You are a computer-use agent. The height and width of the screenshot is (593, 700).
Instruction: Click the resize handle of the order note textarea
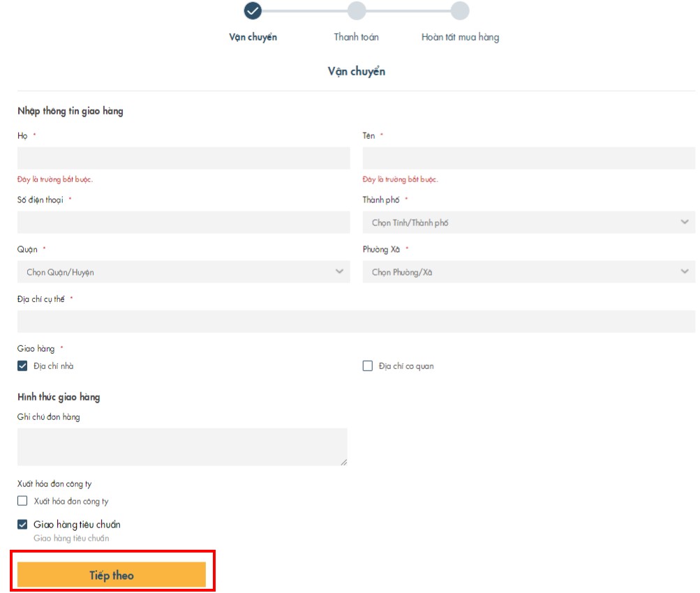click(x=344, y=463)
